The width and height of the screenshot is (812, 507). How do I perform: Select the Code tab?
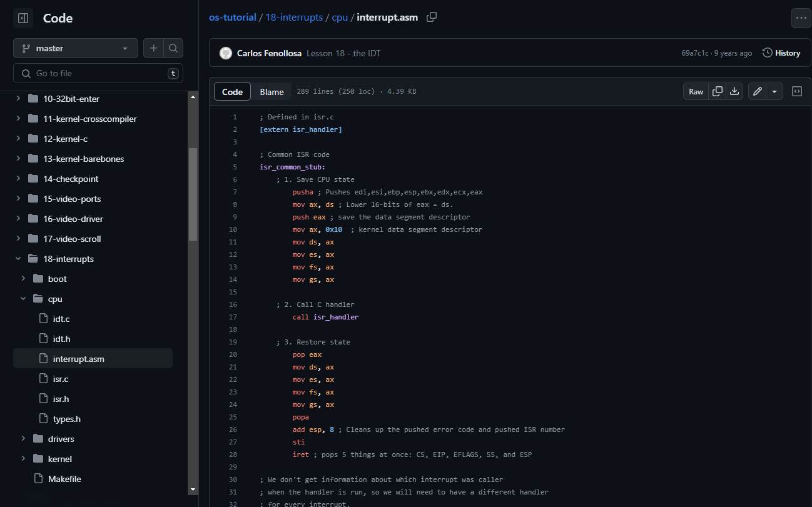coord(232,92)
